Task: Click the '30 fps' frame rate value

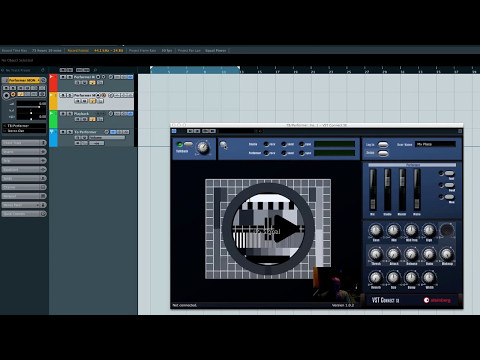Action: (x=167, y=50)
